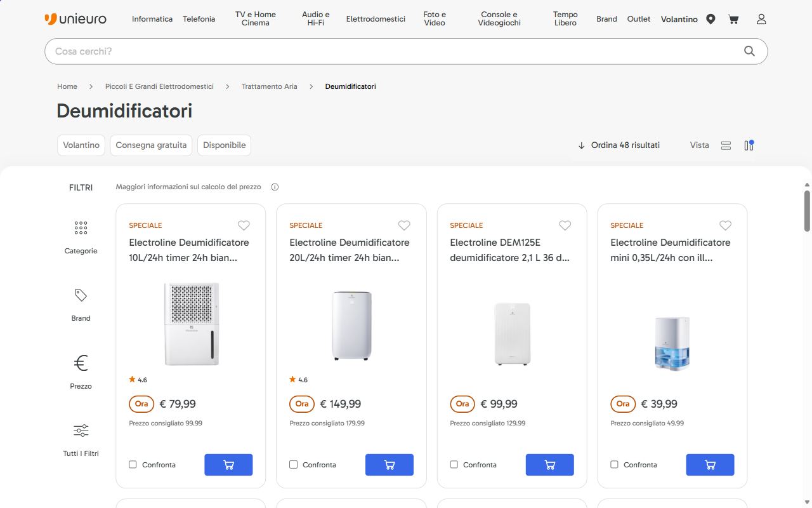Switch to grid view icon
The image size is (812, 508).
(749, 145)
